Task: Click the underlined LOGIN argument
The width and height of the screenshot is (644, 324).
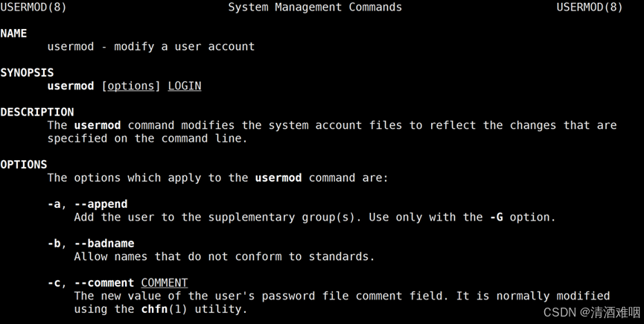Action: pos(185,86)
